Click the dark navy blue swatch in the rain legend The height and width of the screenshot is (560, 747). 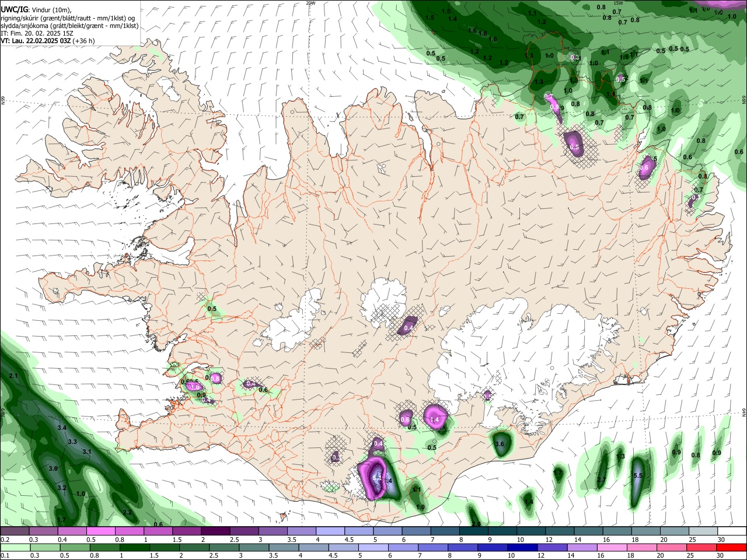click(x=522, y=548)
